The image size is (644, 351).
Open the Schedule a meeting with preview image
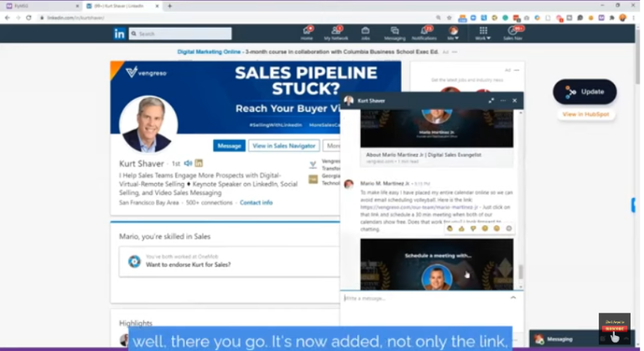click(437, 265)
